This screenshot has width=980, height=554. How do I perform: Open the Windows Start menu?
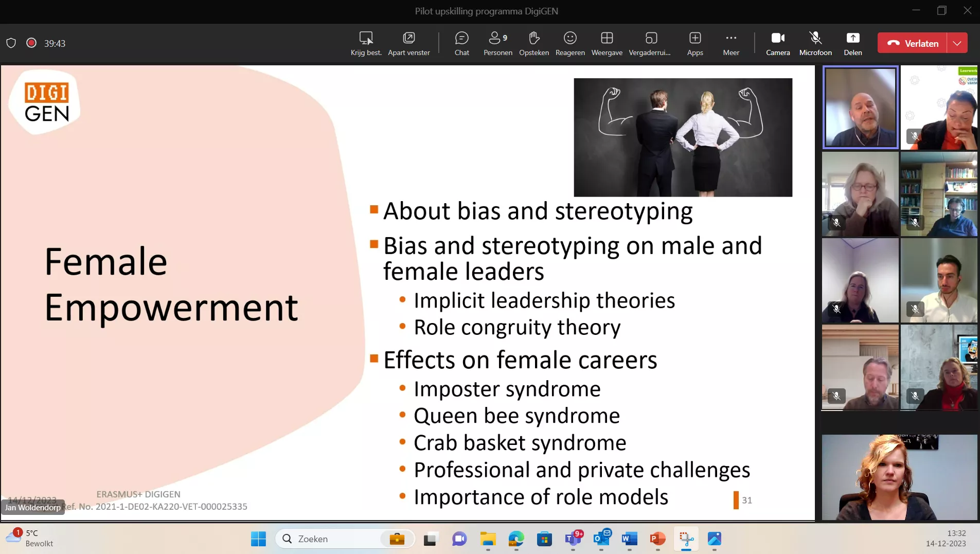[258, 539]
